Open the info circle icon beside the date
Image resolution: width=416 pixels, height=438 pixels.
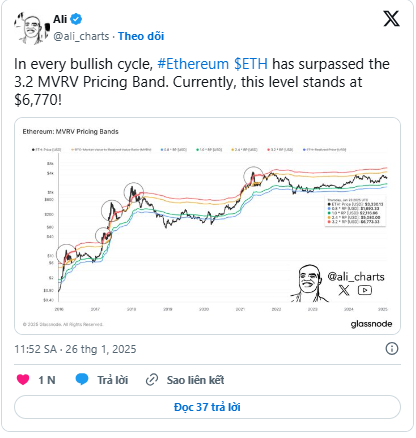[x=392, y=349]
